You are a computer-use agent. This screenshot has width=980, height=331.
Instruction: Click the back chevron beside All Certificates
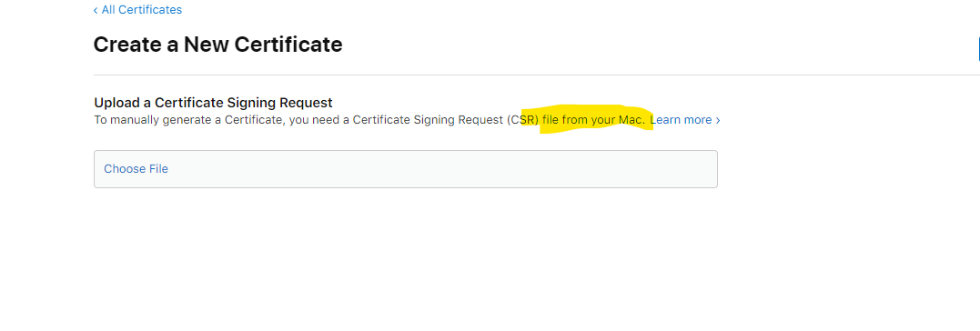(x=96, y=10)
